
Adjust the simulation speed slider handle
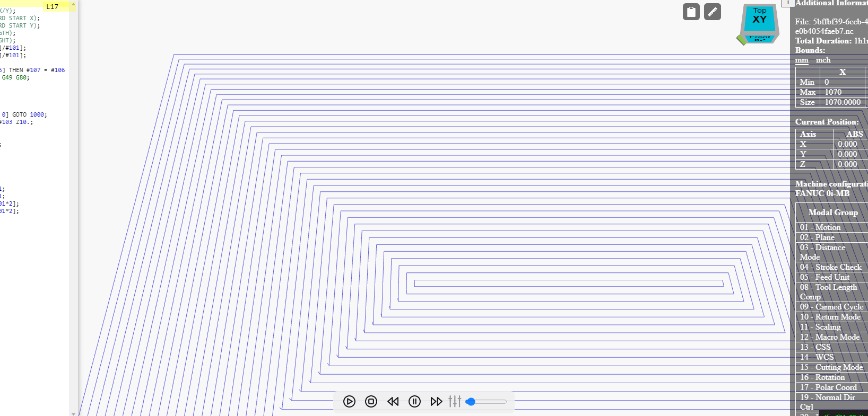click(x=470, y=402)
